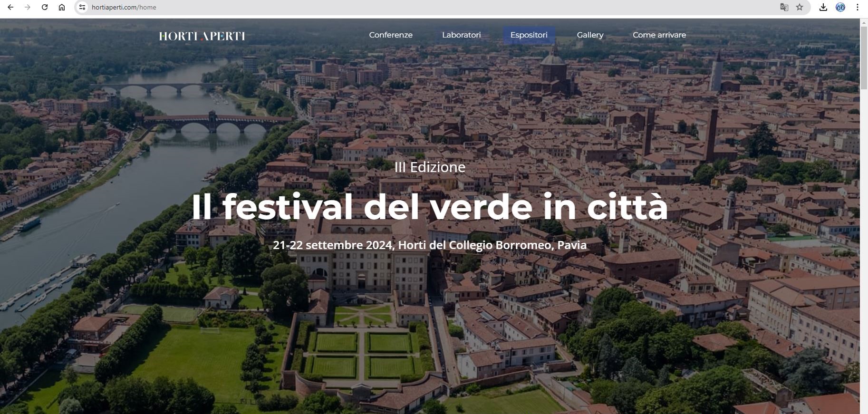Click the page vertical scrollbar thumb

coord(864,58)
